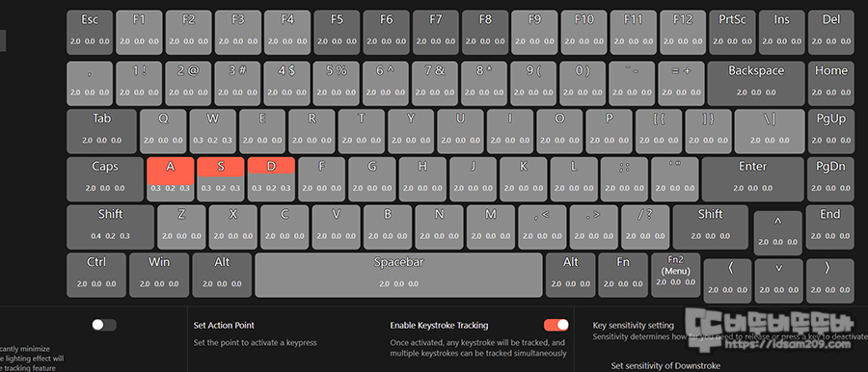Select the PgUp key

[x=831, y=132]
